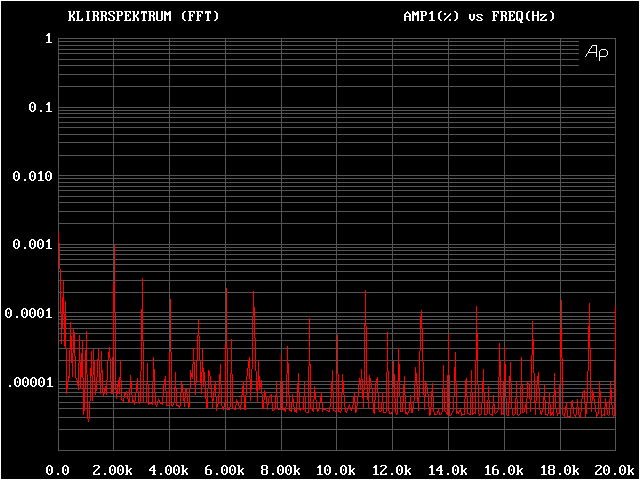Select the 20.0k frequency axis label
Image resolution: width=640 pixels, height=480 pixels.
pyautogui.click(x=614, y=469)
